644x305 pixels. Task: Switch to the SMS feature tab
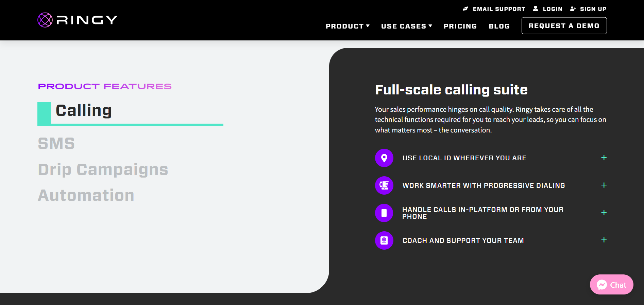[56, 143]
